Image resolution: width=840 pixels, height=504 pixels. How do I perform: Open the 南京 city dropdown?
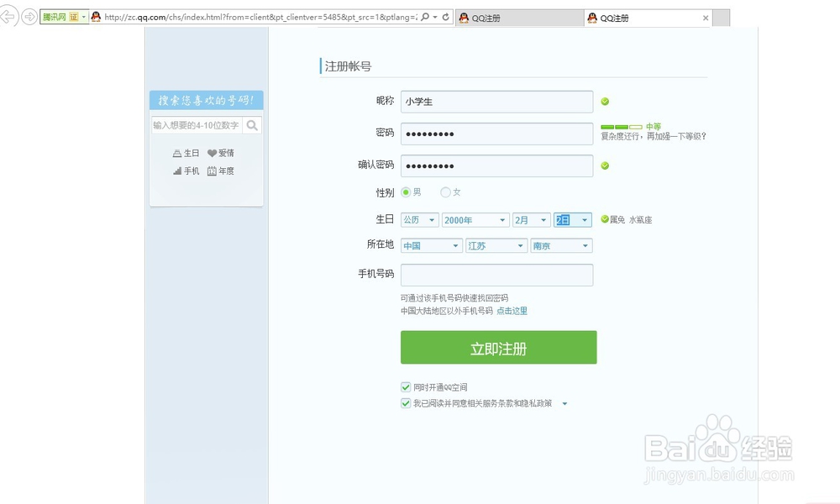click(561, 246)
